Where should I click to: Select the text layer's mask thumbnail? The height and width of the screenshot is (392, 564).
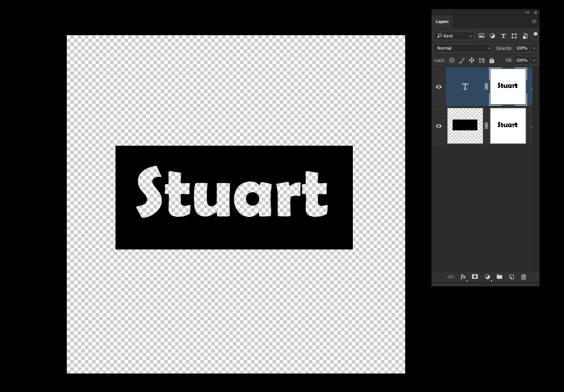click(x=508, y=87)
